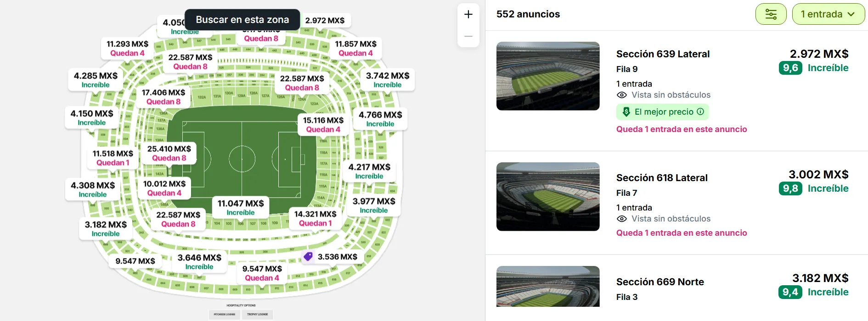Click the eye icon on Sección 639 listing

(x=622, y=95)
